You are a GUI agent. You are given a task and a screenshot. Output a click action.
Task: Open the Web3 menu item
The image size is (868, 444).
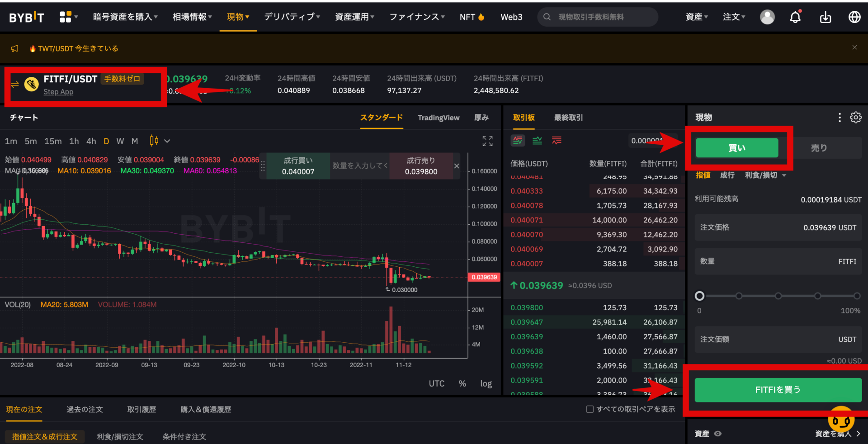click(x=511, y=17)
